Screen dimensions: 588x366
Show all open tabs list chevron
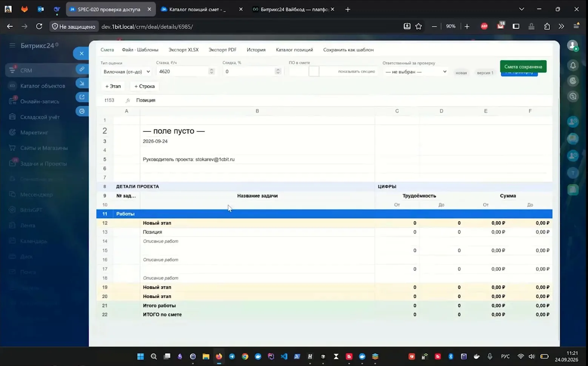click(x=522, y=9)
